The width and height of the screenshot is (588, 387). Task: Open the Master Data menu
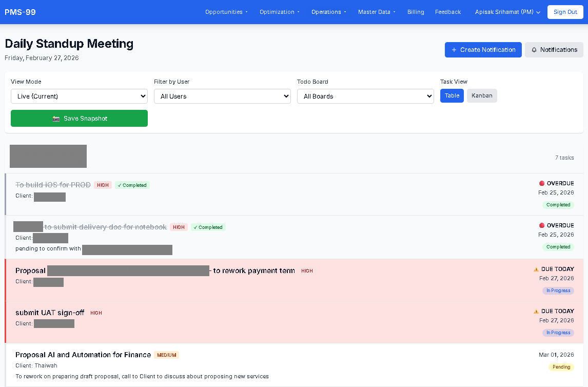(377, 12)
